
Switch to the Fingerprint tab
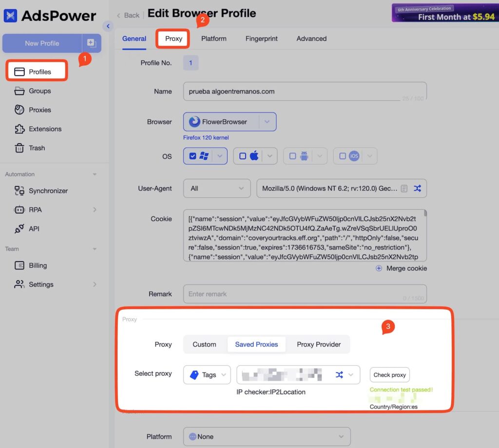tap(261, 39)
